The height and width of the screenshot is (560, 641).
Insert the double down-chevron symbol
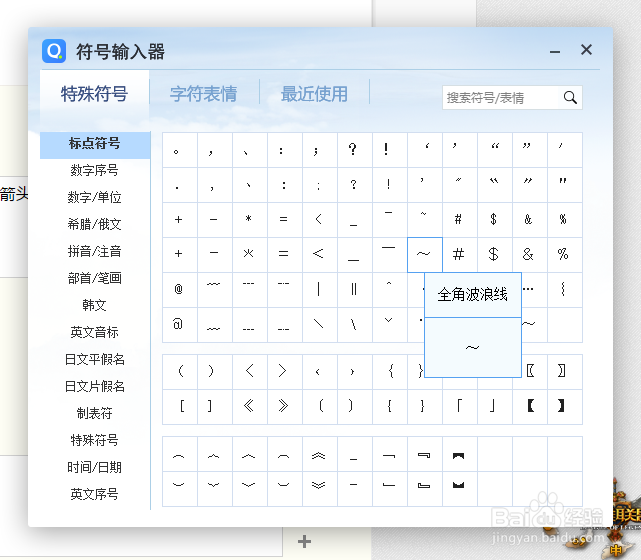(x=320, y=489)
